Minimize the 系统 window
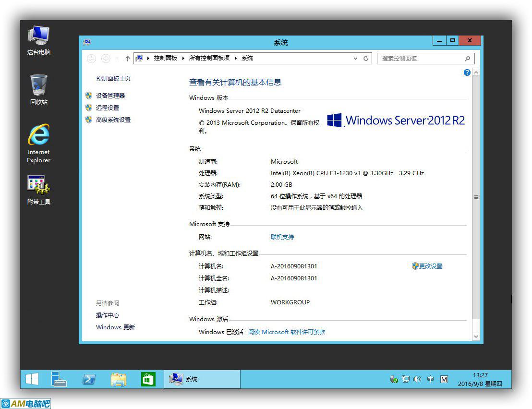Viewport: 532px width, 409px height. click(x=439, y=40)
